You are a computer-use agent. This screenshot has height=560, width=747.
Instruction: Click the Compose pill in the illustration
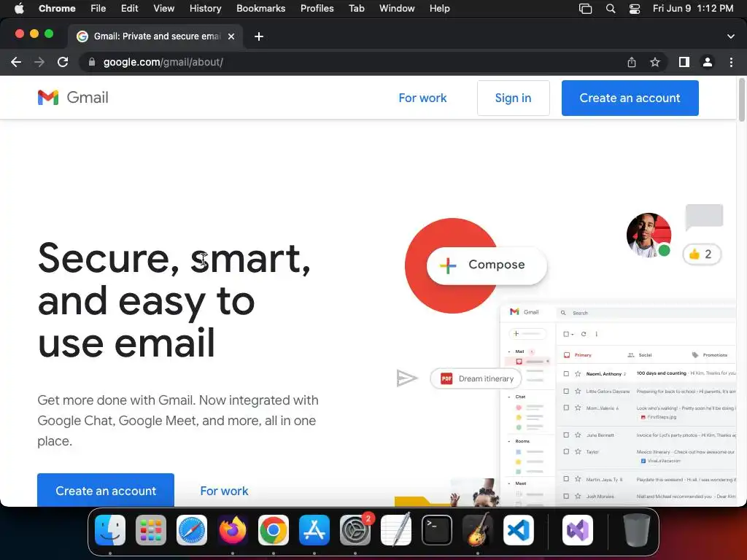click(x=487, y=265)
